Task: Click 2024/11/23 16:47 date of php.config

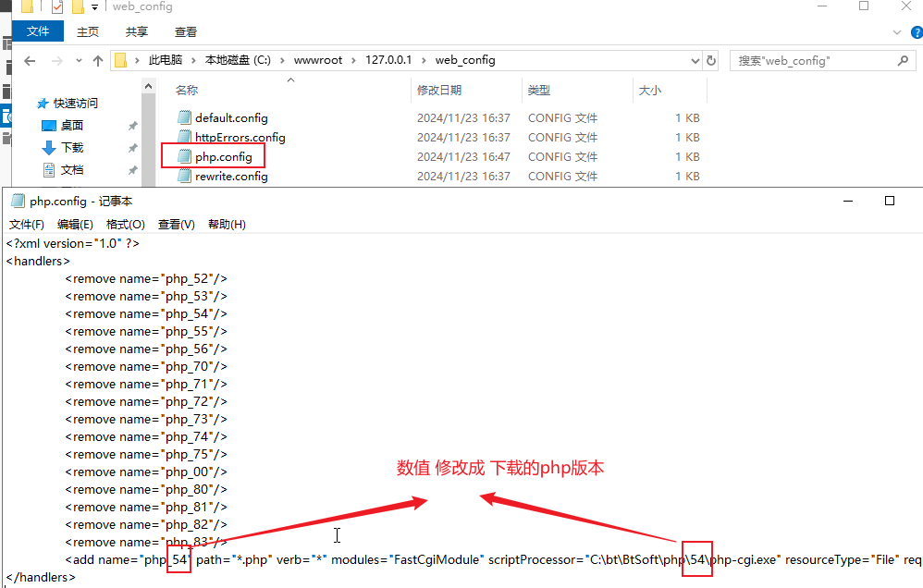Action: point(464,156)
